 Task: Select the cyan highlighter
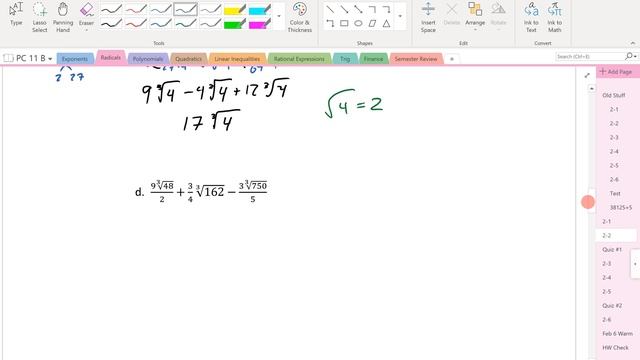point(260,9)
